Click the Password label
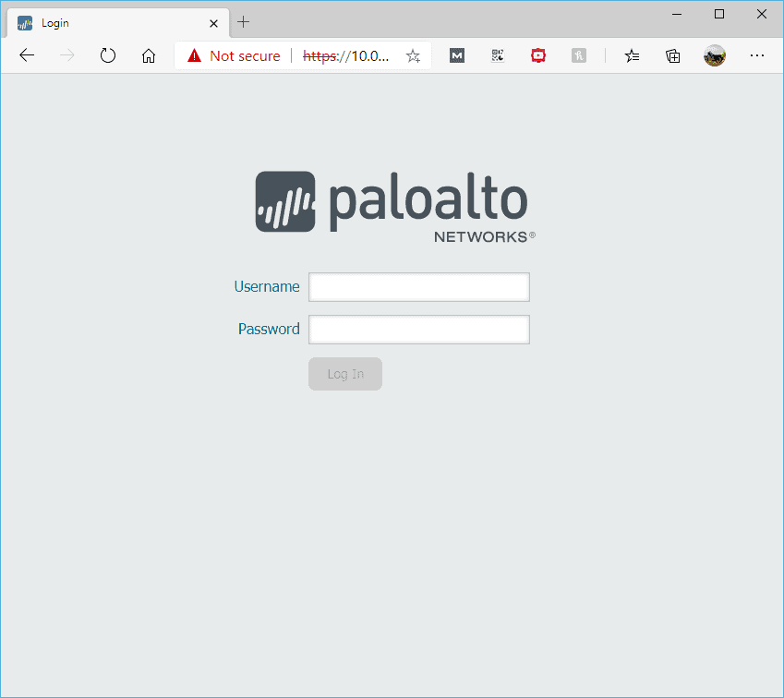784x698 pixels. tap(269, 329)
